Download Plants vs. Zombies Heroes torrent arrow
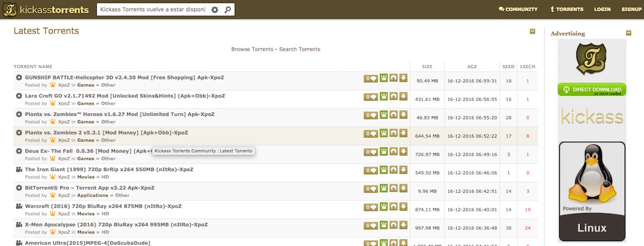Screen dimensions: 644x246 (x=404, y=115)
